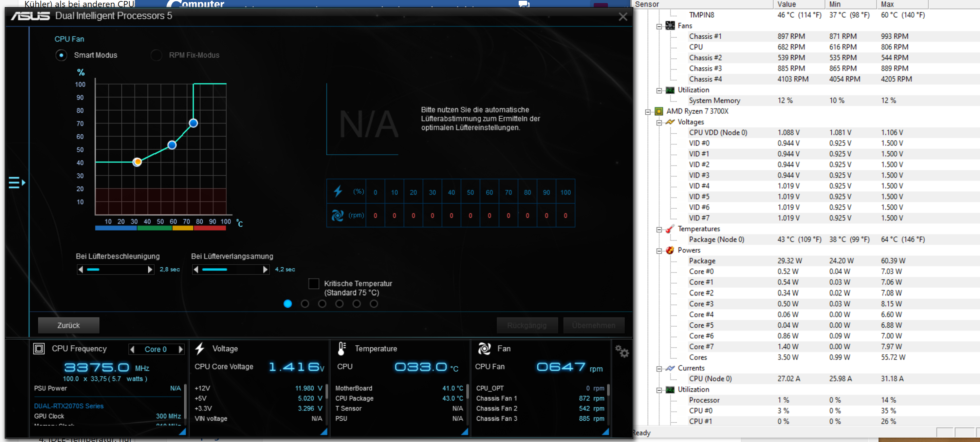Go to second fan page dot
This screenshot has width=980, height=442.
point(305,304)
